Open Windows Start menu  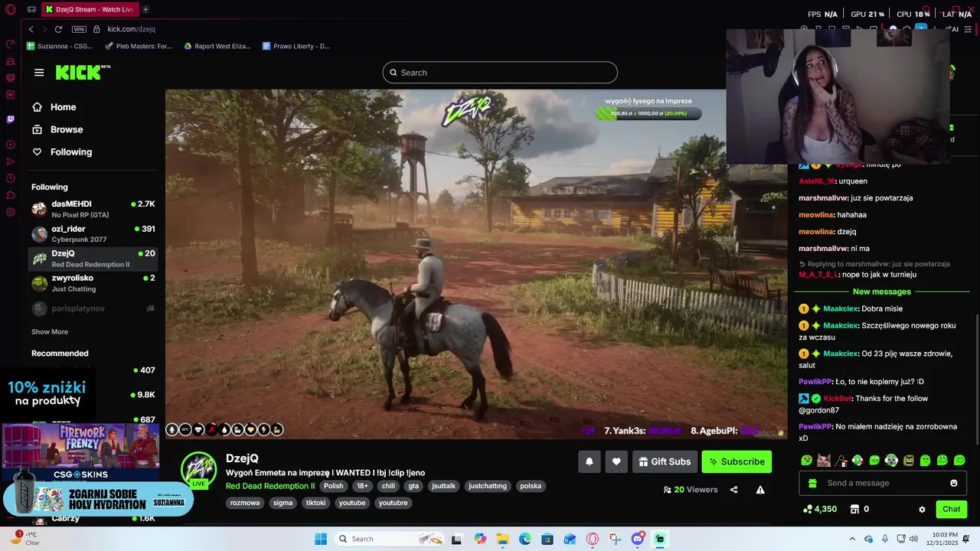(321, 539)
